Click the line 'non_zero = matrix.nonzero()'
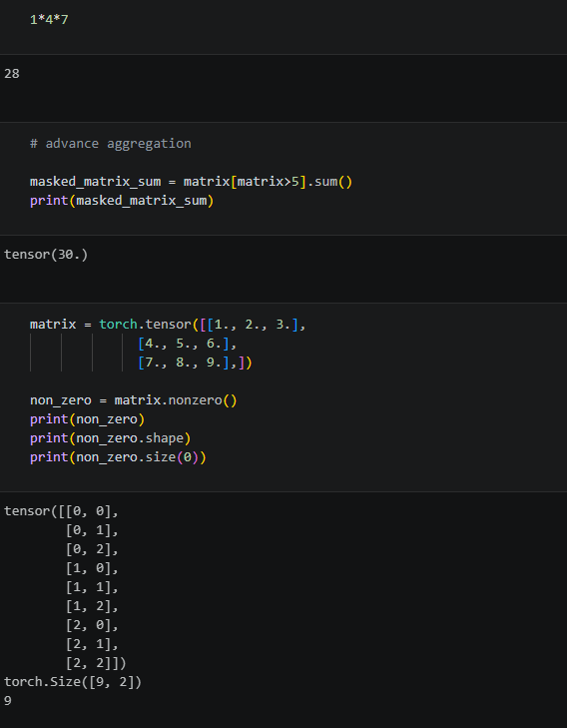 pos(134,400)
